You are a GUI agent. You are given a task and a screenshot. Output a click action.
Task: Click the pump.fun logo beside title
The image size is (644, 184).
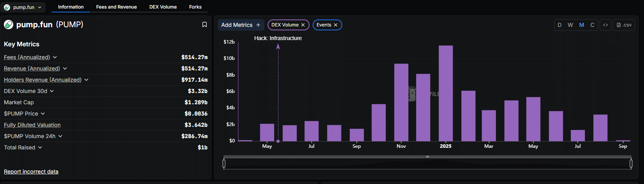(x=8, y=25)
